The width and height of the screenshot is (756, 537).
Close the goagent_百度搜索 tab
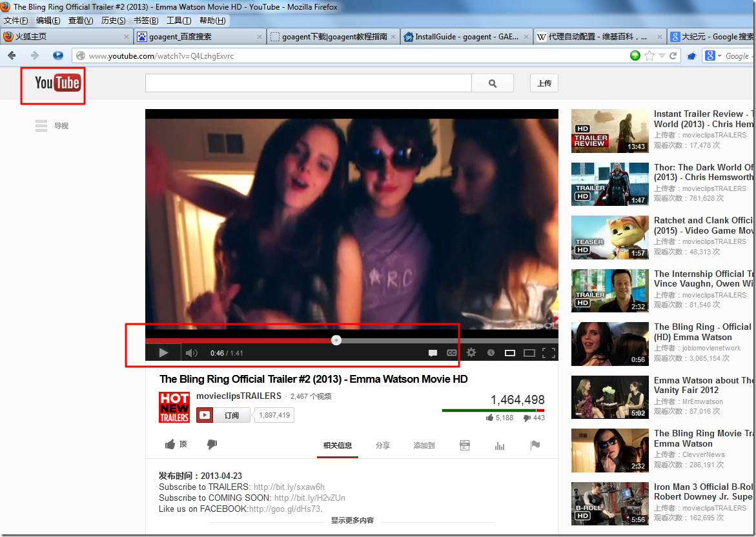point(260,37)
